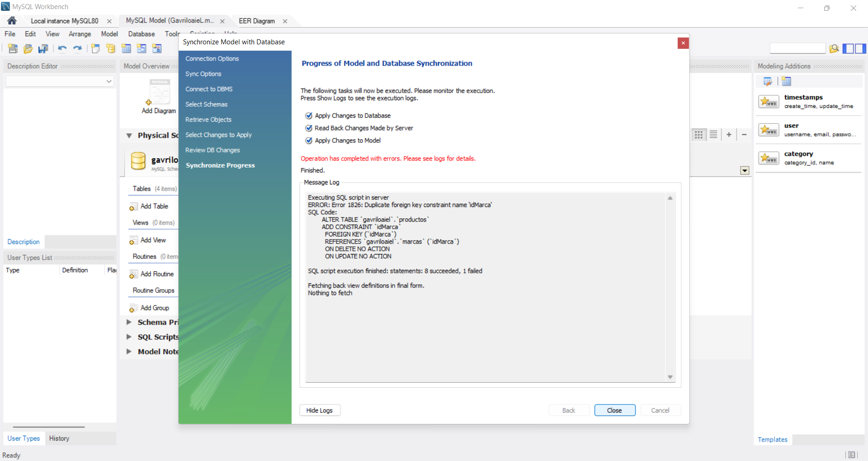
Task: Click the Add View icon
Action: pos(133,240)
